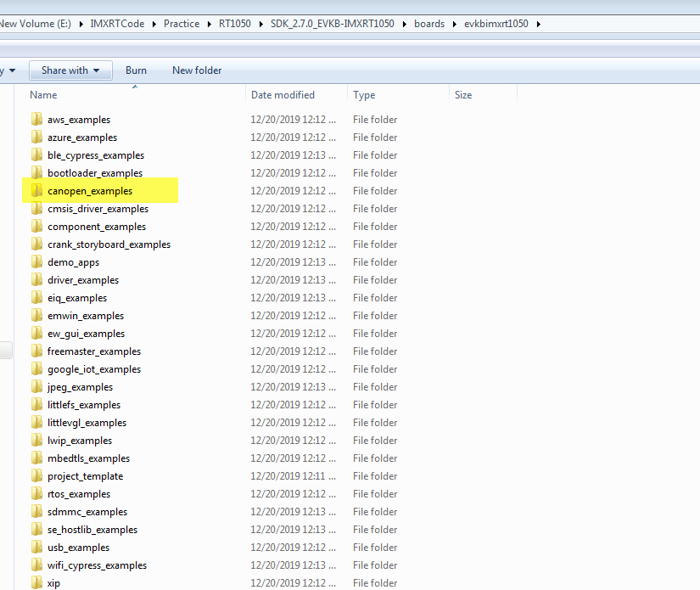Navigate to New Volume (E:) breadcrumb
This screenshot has width=700, height=590.
coord(36,24)
